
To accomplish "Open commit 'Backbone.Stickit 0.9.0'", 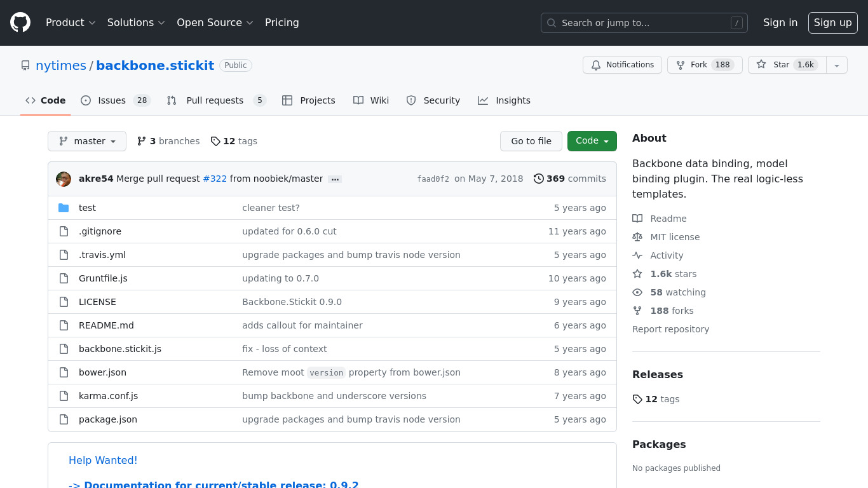I will pyautogui.click(x=292, y=302).
